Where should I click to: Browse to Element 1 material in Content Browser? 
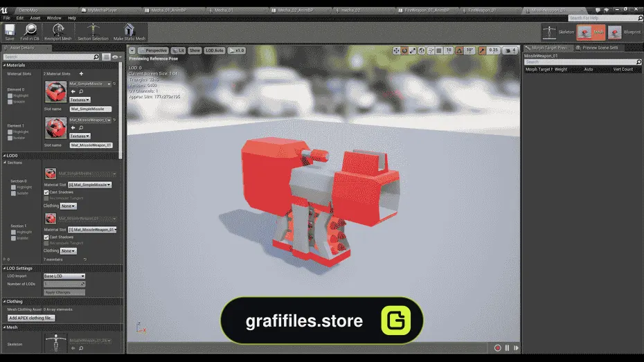81,127
